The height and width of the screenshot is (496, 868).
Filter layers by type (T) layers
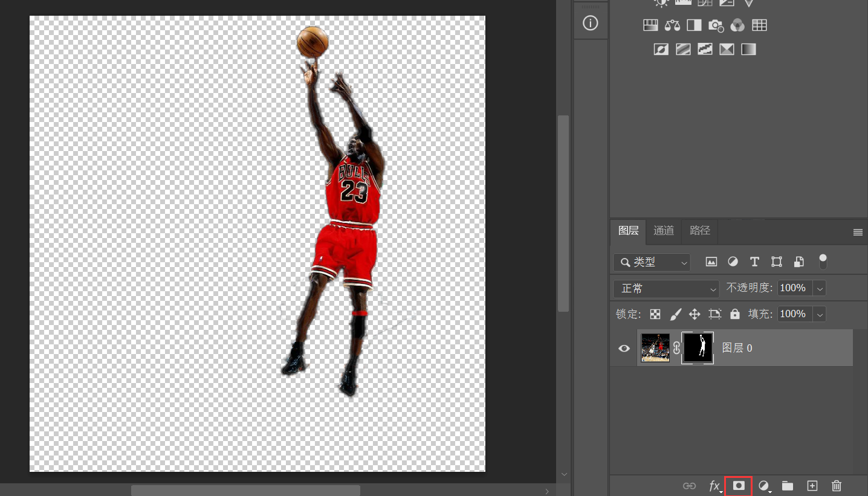pos(754,262)
